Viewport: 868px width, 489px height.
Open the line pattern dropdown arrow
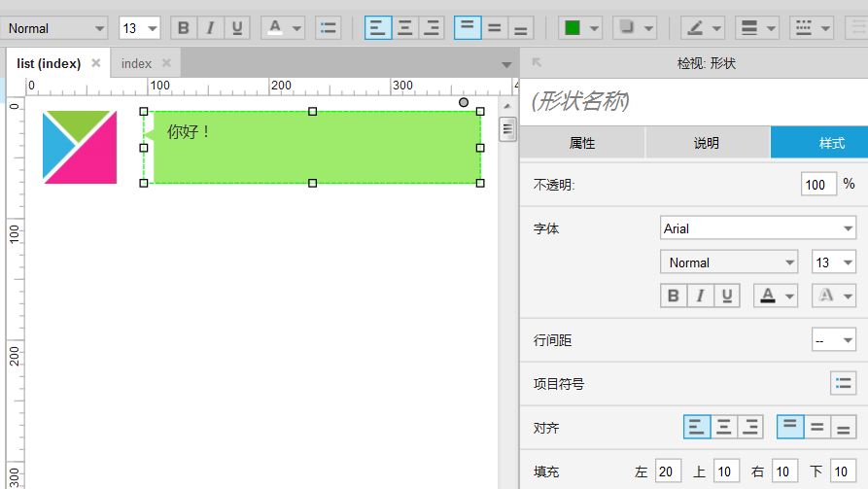tap(825, 29)
